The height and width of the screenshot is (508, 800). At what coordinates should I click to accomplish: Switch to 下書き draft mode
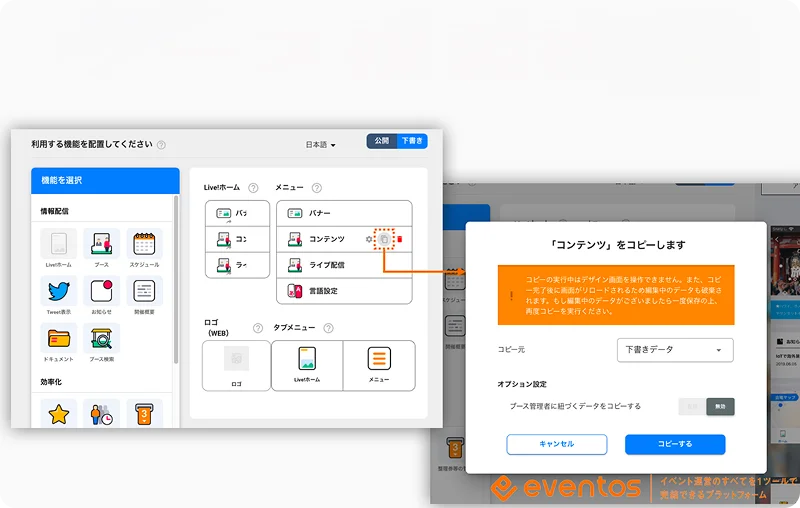coord(411,142)
